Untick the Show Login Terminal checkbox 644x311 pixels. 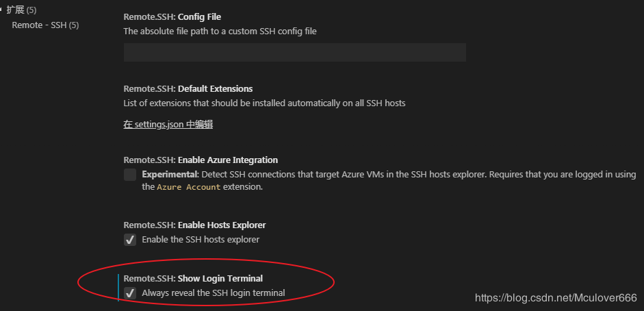point(130,293)
